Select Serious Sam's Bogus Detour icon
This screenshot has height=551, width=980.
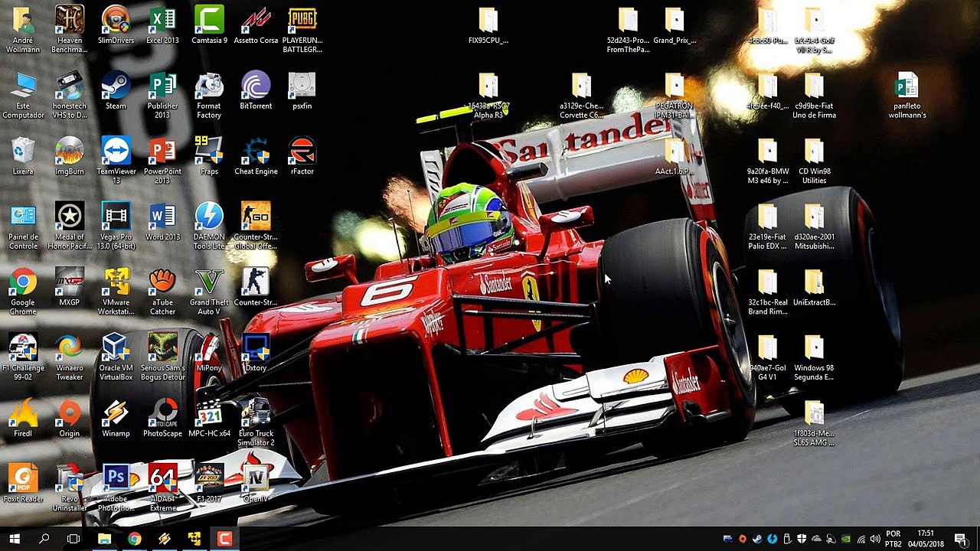(x=162, y=357)
